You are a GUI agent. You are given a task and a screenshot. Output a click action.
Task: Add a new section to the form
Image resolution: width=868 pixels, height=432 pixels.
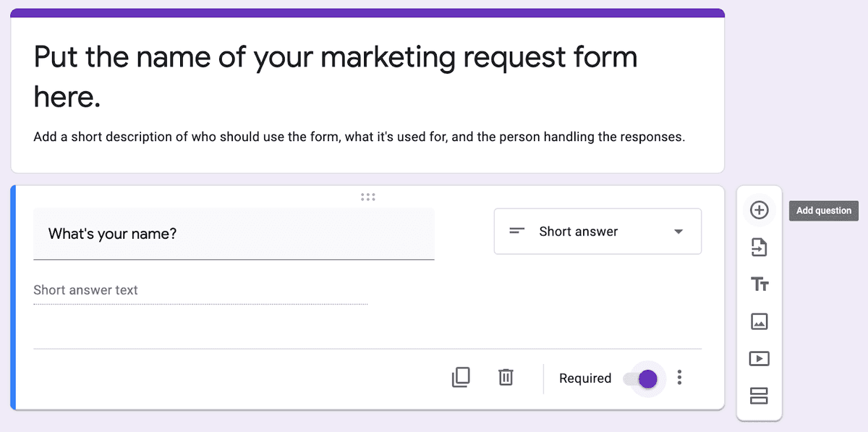click(759, 396)
